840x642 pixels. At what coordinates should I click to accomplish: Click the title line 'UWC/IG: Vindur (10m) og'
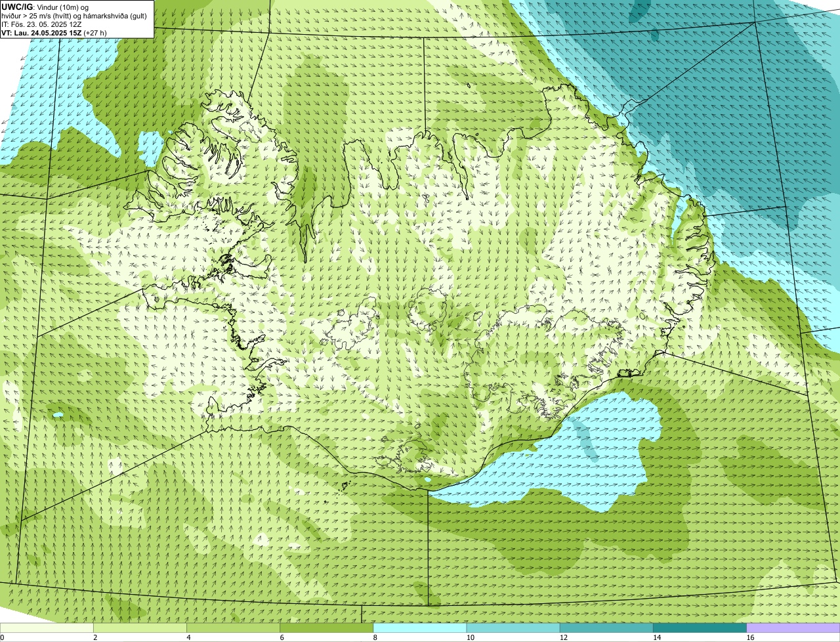(x=45, y=7)
